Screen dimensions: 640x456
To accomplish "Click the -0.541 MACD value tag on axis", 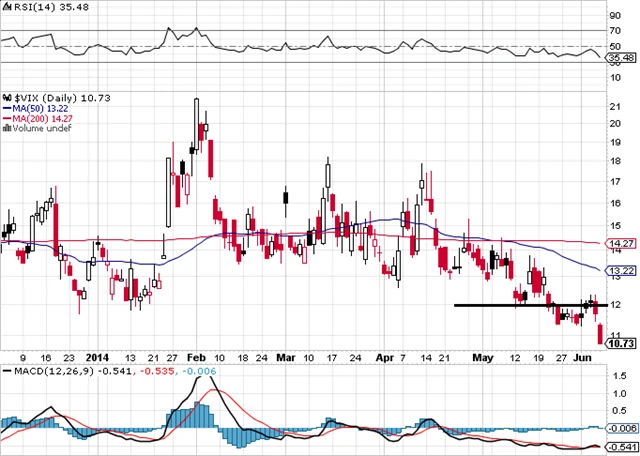I will pos(622,446).
